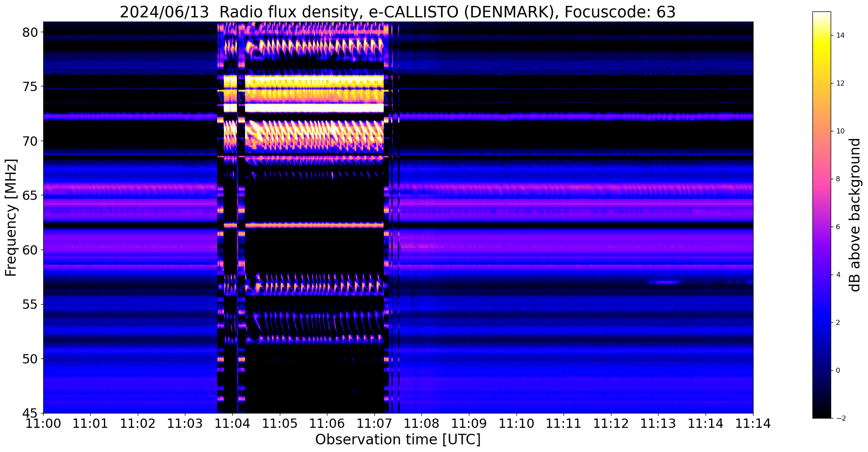The image size is (868, 452).
Task: Select the 11:04 time tick label
Action: point(232,423)
